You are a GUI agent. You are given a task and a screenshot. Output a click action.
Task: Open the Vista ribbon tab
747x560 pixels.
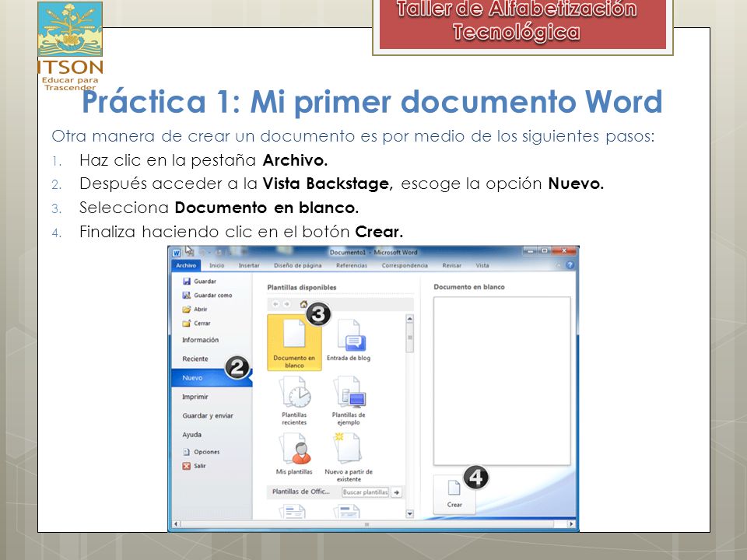(482, 265)
